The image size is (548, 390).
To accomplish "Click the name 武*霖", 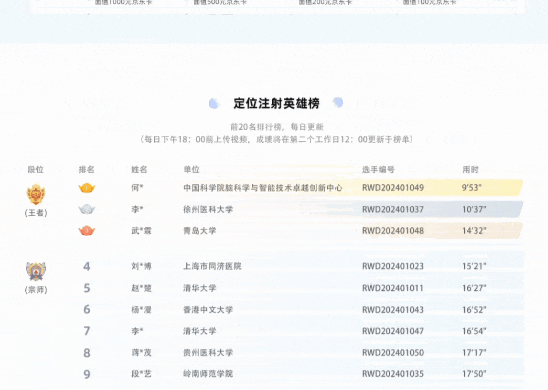I will [x=141, y=231].
